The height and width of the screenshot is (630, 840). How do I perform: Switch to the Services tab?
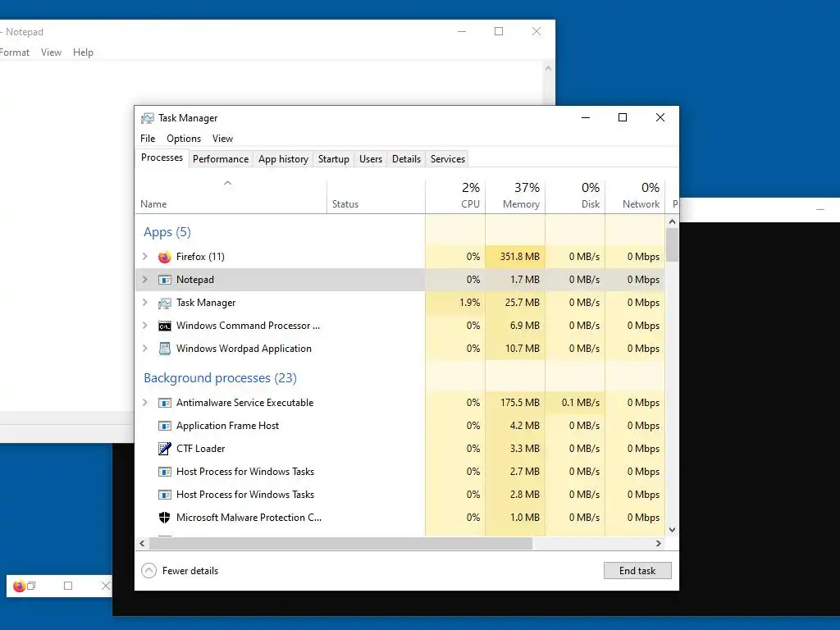tap(448, 159)
